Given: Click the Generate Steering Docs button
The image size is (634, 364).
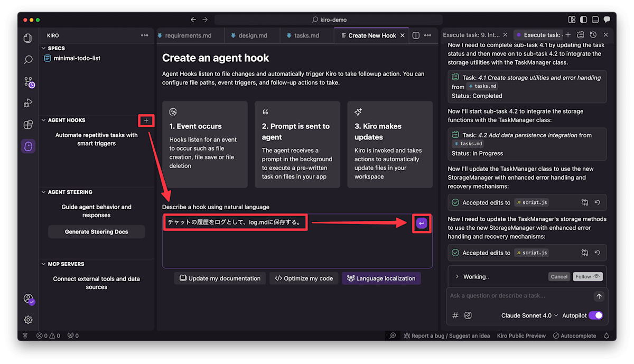Looking at the screenshot, I should click(96, 231).
